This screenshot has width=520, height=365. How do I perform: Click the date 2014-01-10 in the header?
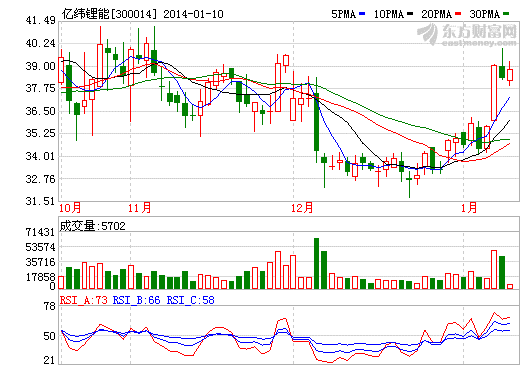pos(193,14)
